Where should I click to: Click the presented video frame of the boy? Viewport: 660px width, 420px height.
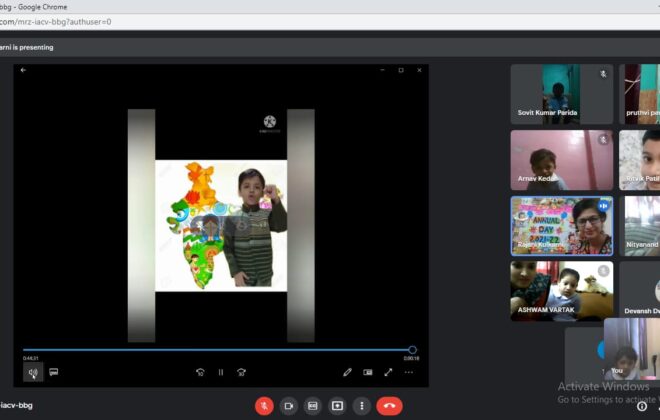pyautogui.click(x=221, y=226)
